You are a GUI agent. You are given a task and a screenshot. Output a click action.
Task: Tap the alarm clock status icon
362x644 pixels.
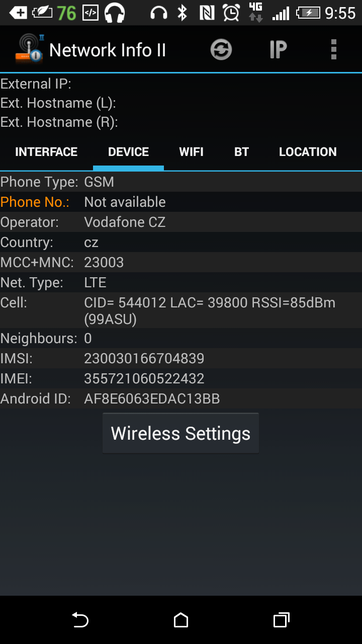(x=231, y=13)
